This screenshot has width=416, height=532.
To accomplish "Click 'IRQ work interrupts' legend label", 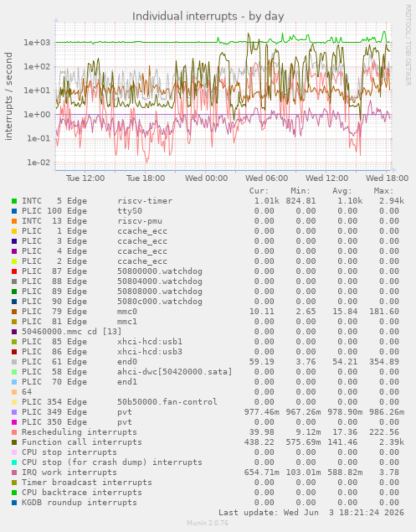I will click(69, 473).
